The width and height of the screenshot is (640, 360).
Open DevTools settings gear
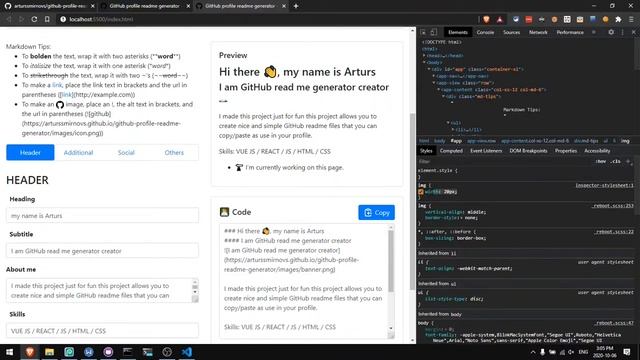click(611, 32)
